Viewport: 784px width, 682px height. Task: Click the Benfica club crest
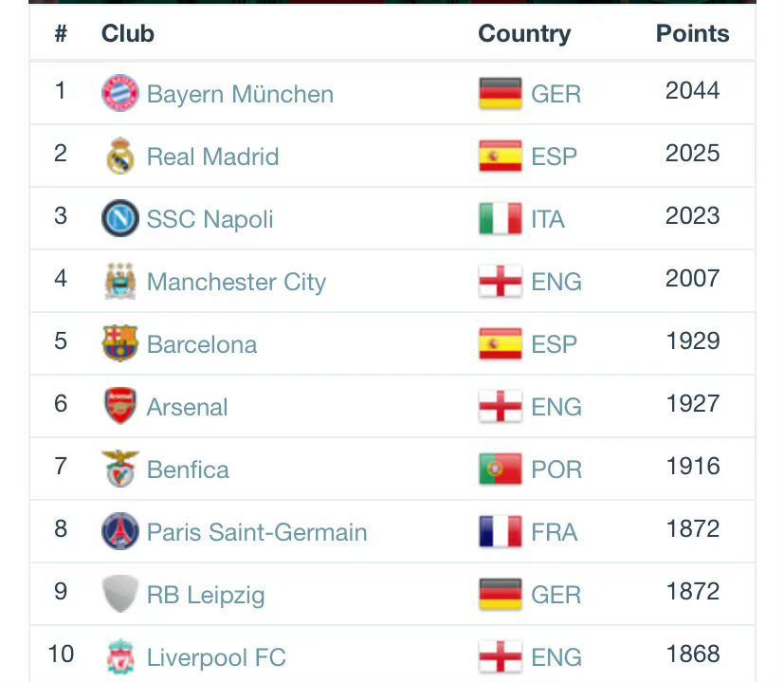(120, 469)
